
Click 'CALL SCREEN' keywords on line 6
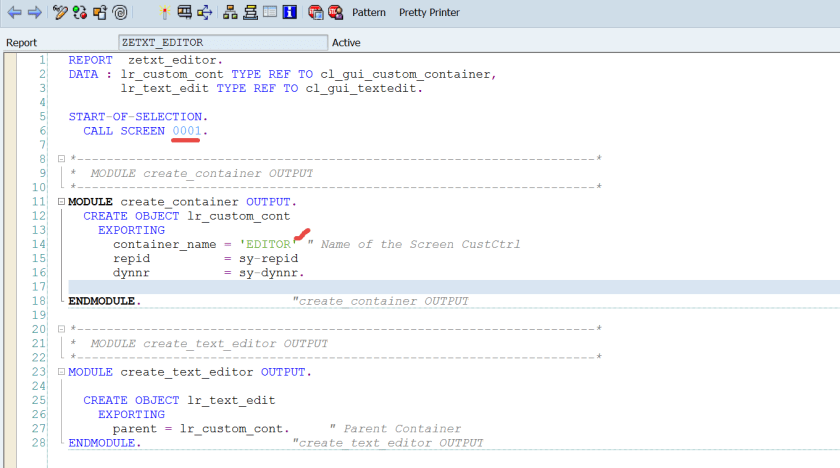[124, 131]
